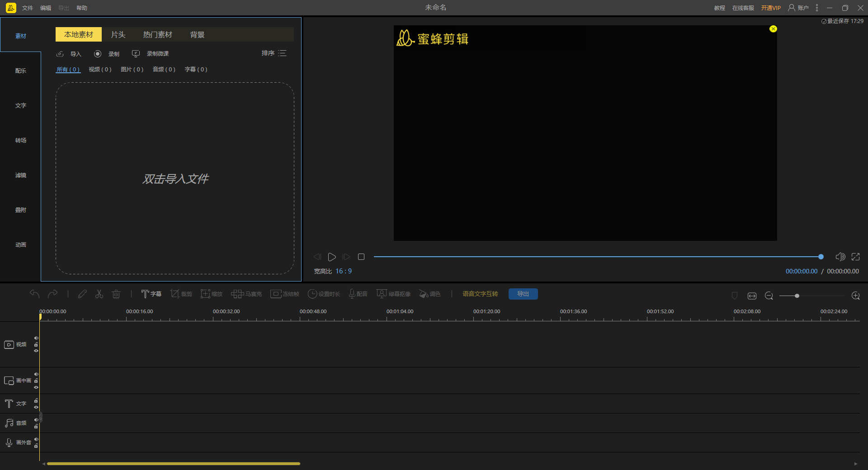The image size is (868, 470).
Task: Click the fit-timeline-to-width icon
Action: tap(752, 296)
